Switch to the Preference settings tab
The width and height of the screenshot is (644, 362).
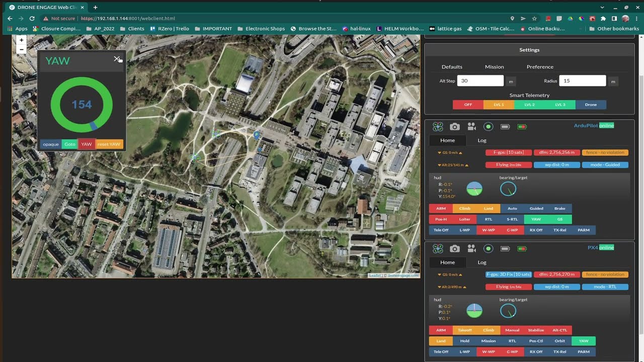(x=540, y=67)
